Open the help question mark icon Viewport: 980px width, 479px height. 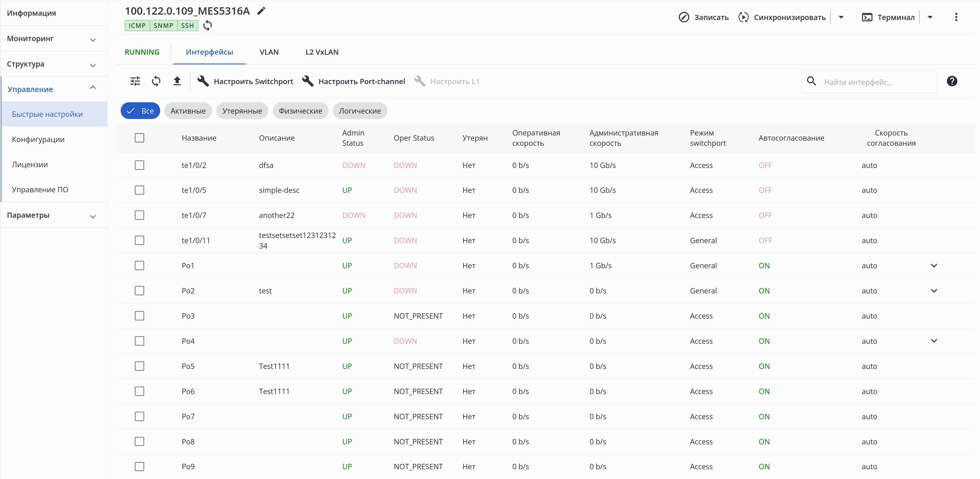tap(952, 81)
